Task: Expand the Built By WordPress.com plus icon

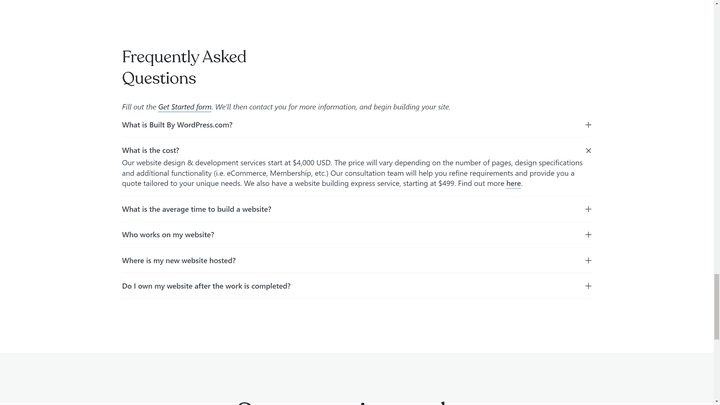Action: pyautogui.click(x=588, y=125)
